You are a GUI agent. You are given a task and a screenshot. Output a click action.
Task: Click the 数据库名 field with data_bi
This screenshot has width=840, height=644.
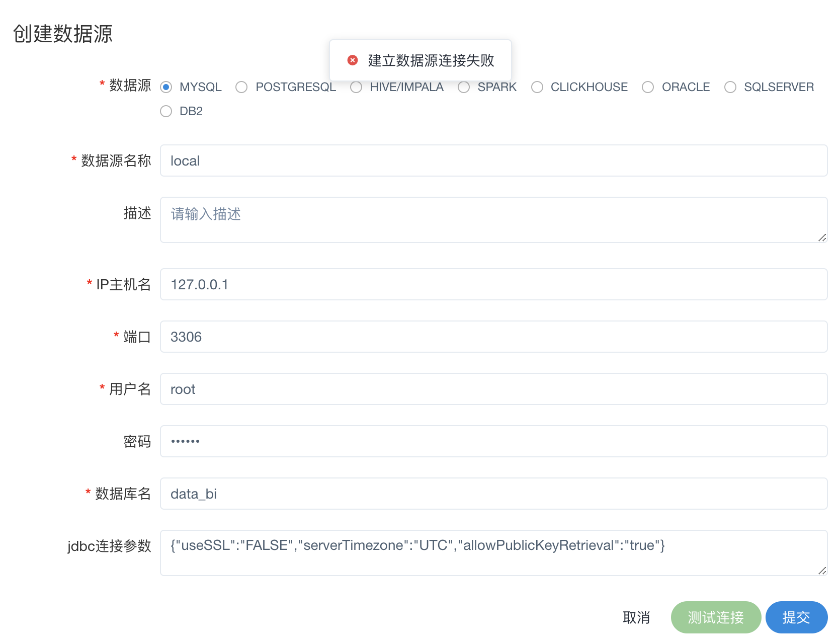click(493, 494)
